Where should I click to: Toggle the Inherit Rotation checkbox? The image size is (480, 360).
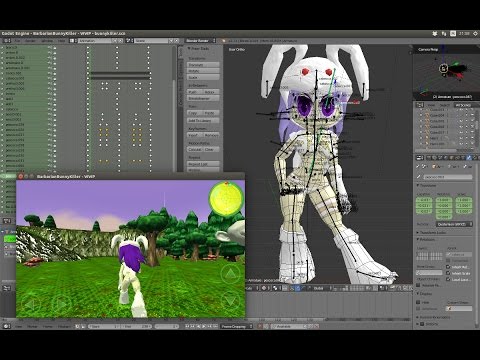(x=448, y=267)
